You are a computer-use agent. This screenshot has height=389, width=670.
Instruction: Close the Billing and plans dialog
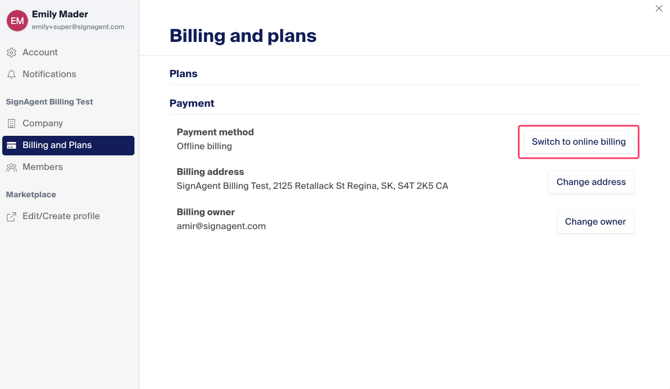point(659,9)
